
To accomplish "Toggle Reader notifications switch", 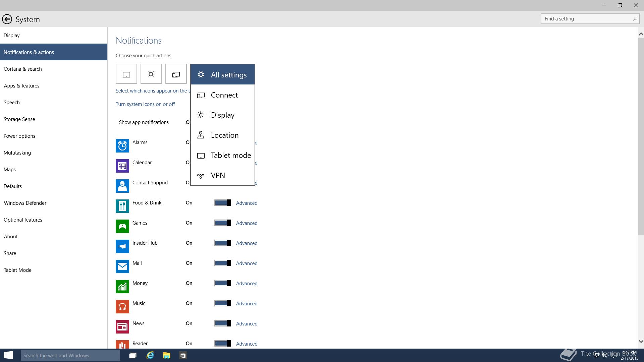I will click(223, 344).
